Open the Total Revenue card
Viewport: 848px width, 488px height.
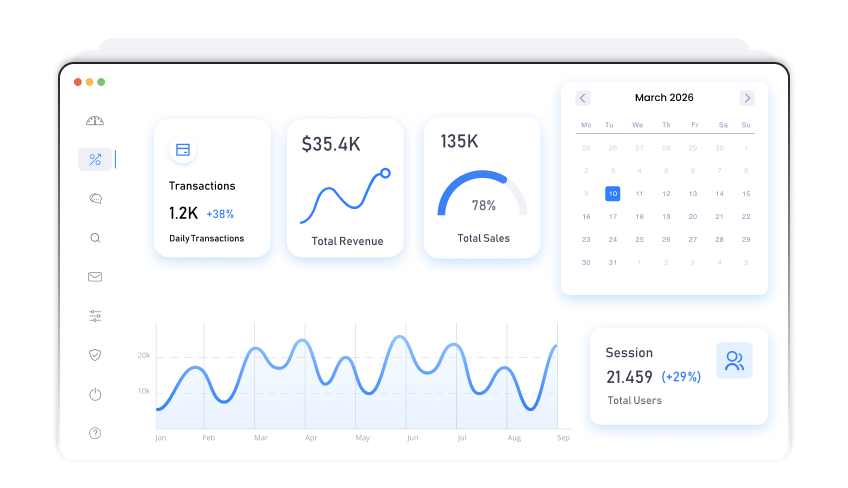coord(346,189)
